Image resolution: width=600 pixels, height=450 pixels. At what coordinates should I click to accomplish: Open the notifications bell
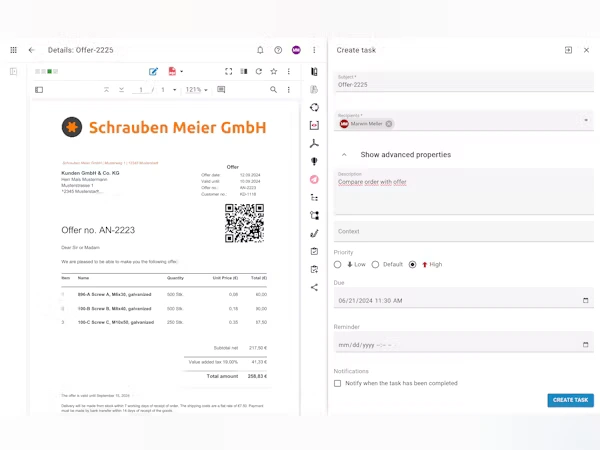coord(260,50)
